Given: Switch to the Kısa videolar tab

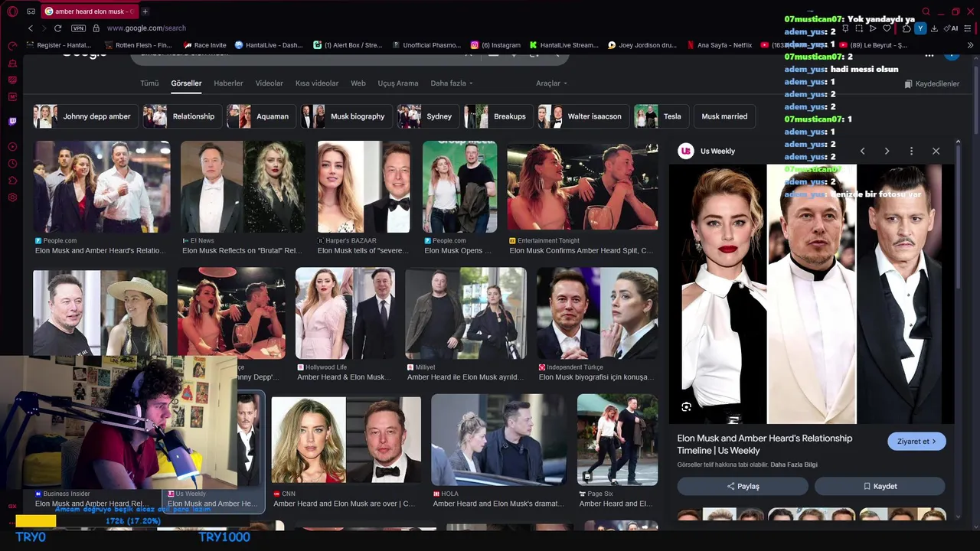Looking at the screenshot, I should pyautogui.click(x=317, y=83).
